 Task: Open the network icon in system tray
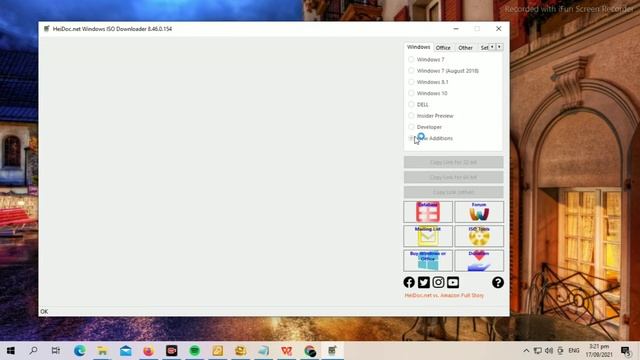(x=538, y=351)
